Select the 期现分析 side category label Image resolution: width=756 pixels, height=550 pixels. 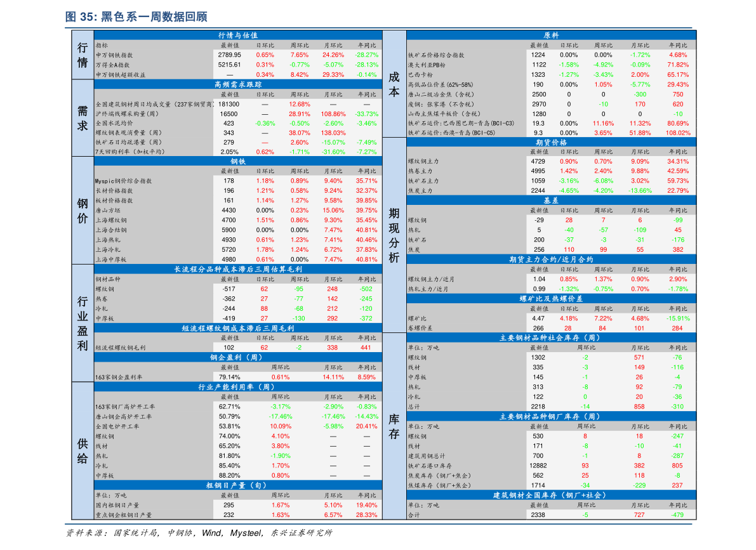pos(394,235)
